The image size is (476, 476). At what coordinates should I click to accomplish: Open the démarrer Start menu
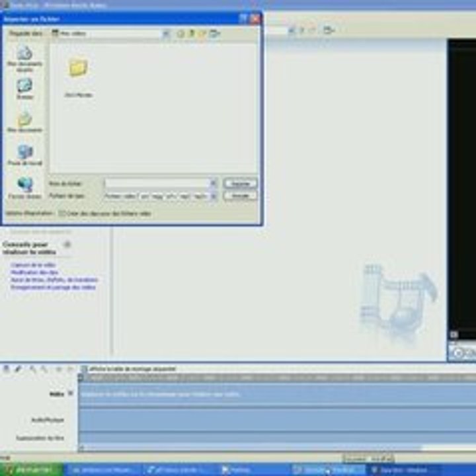pyautogui.click(x=31, y=469)
